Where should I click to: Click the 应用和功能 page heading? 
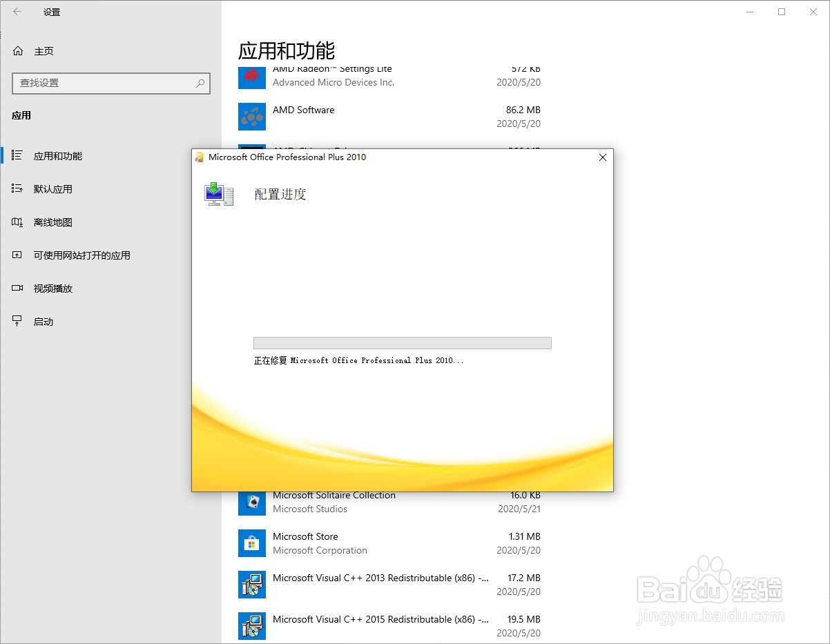pos(287,51)
